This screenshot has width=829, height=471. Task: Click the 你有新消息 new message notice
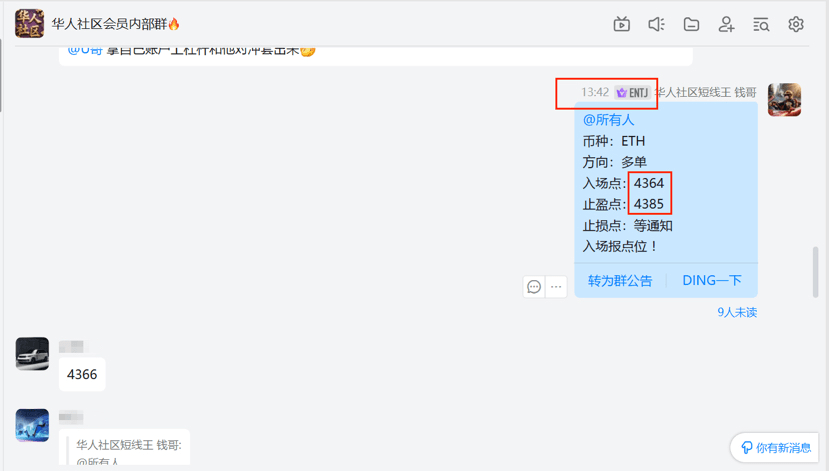pos(777,448)
